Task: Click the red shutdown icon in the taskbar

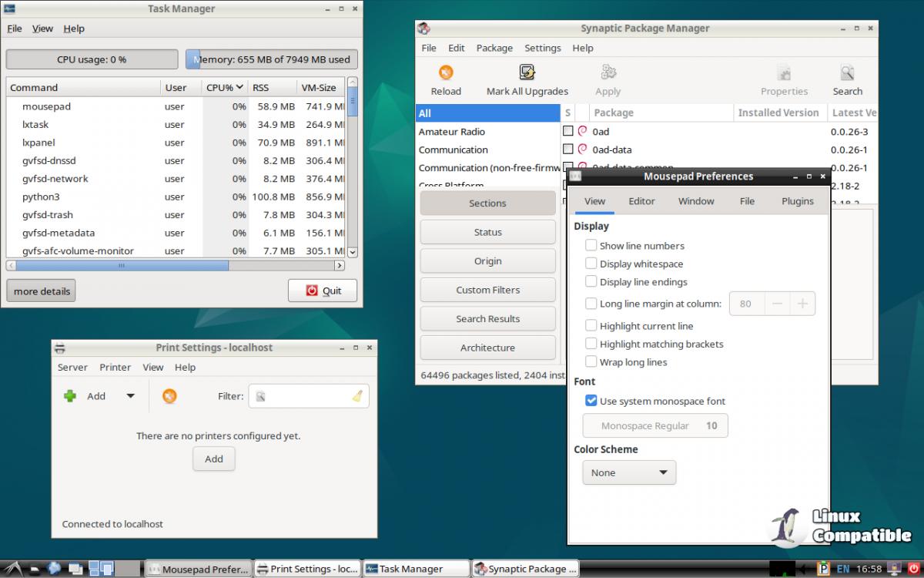Action: (x=912, y=569)
